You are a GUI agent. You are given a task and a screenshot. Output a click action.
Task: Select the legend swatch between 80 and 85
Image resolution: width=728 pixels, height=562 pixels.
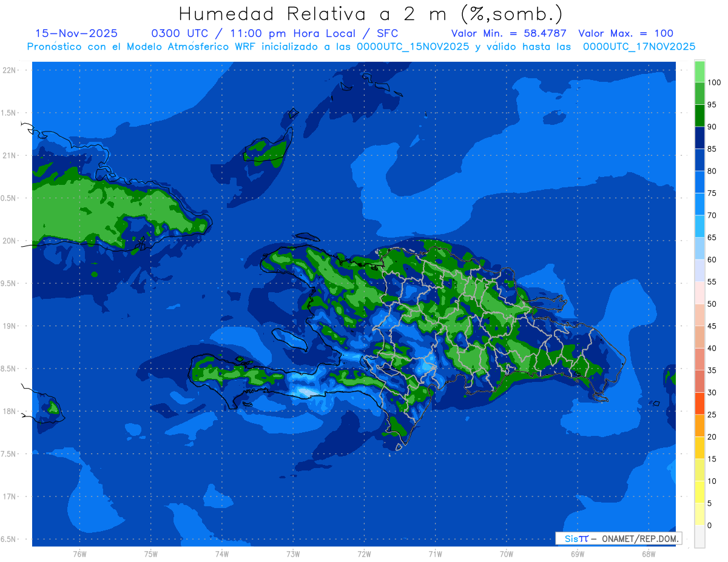tap(699, 160)
